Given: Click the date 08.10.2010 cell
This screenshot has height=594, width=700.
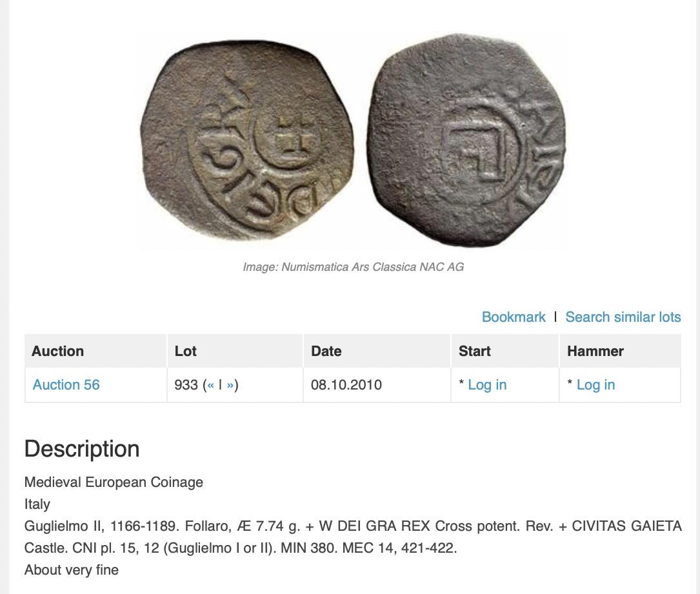Looking at the screenshot, I should [x=346, y=384].
